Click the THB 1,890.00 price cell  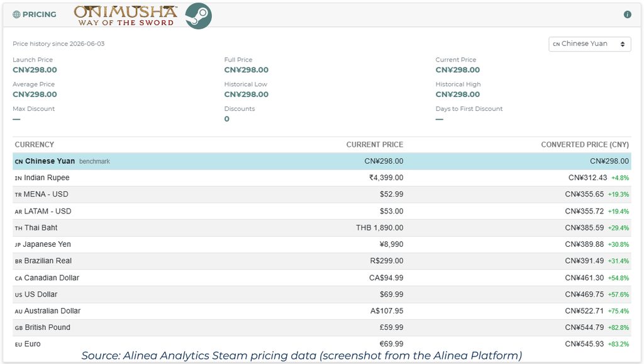(x=379, y=227)
